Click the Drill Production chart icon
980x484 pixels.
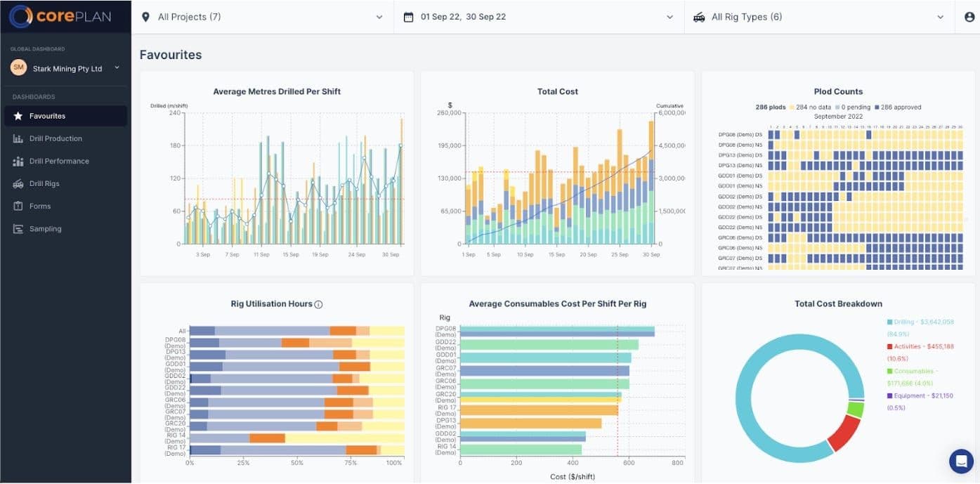click(x=18, y=138)
